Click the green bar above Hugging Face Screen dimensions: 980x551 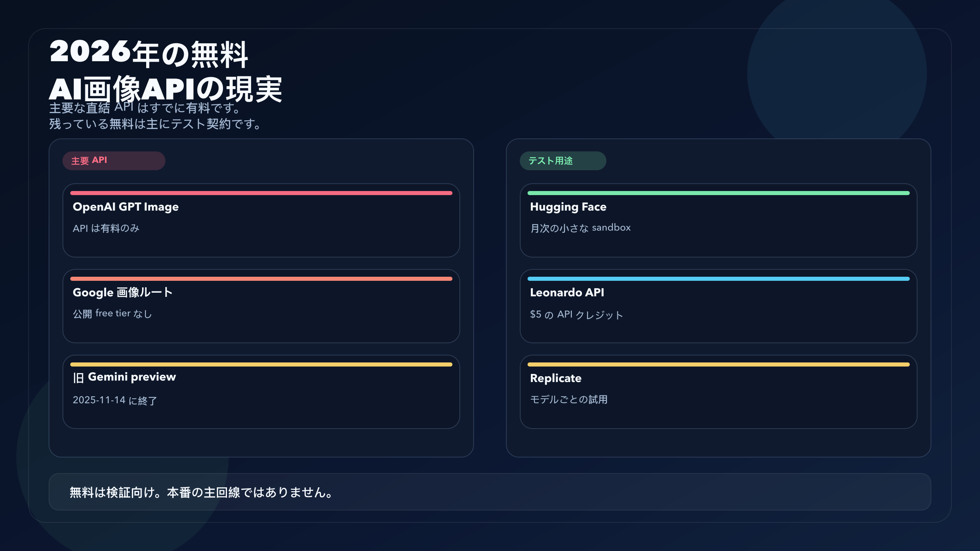point(718,193)
